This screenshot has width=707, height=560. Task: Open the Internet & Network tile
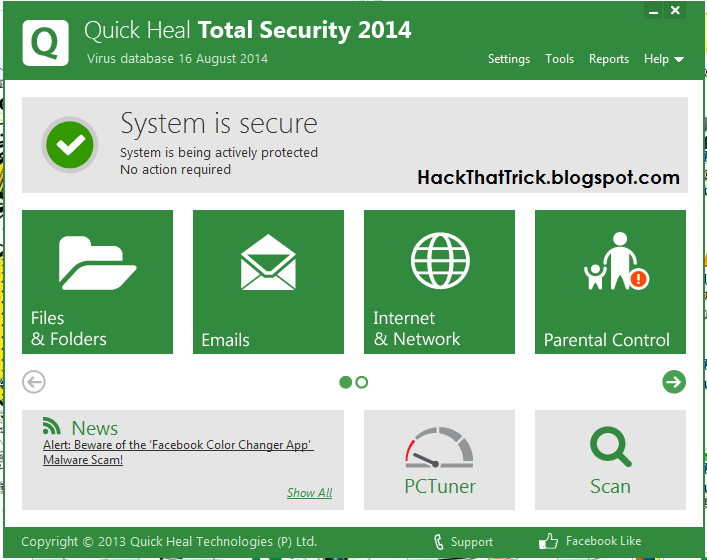(x=439, y=282)
